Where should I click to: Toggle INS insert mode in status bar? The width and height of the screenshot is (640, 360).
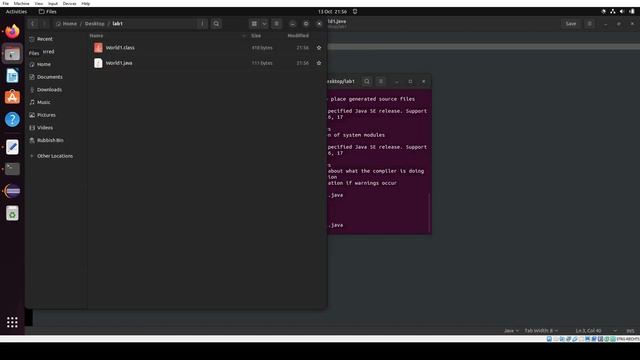pyautogui.click(x=630, y=331)
